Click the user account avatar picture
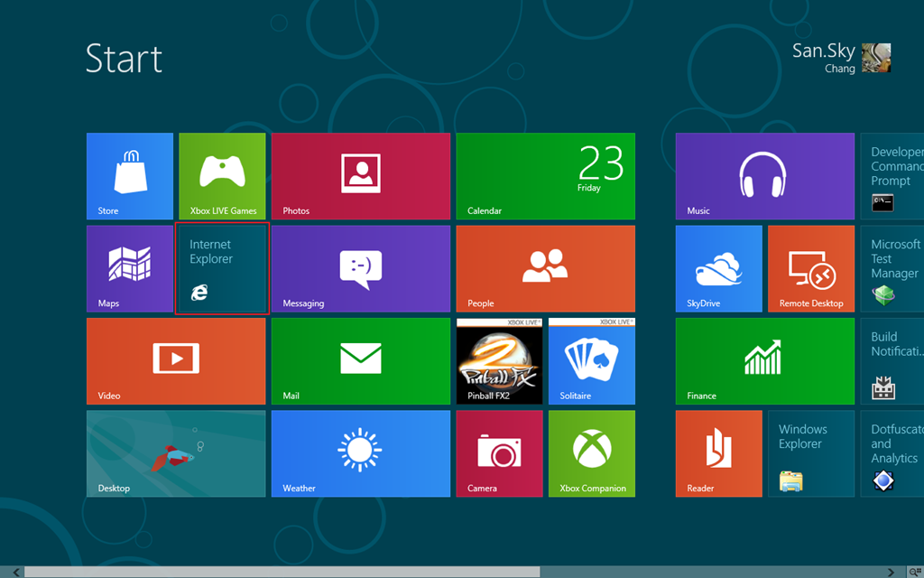Screen dimensions: 924x578 [875, 58]
